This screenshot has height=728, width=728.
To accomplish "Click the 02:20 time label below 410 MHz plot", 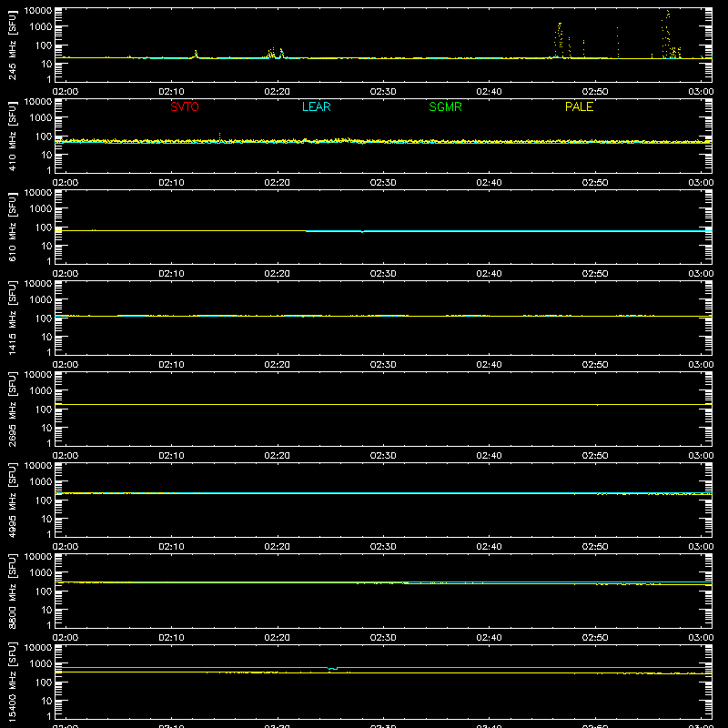I will [x=278, y=183].
